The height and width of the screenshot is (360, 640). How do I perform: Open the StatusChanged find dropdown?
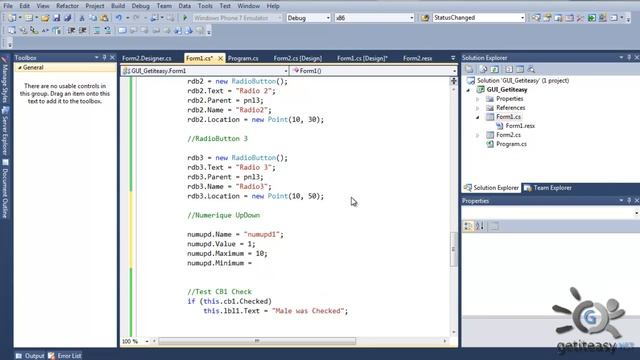tap(522, 18)
